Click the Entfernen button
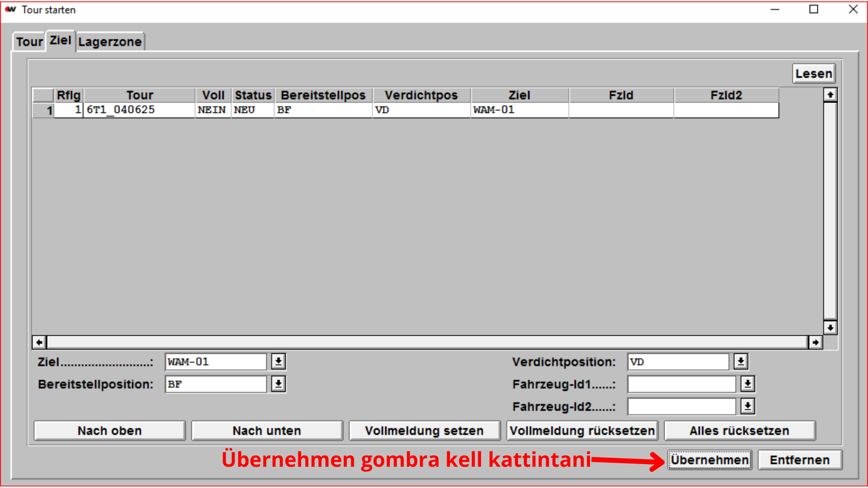 pyautogui.click(x=799, y=460)
